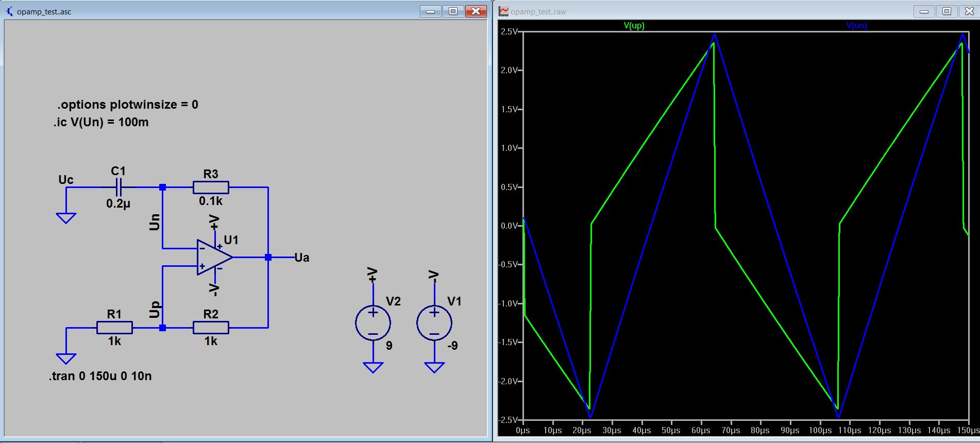Click the 9 value of V2
Viewport: 980px width, 443px height.
[389, 346]
